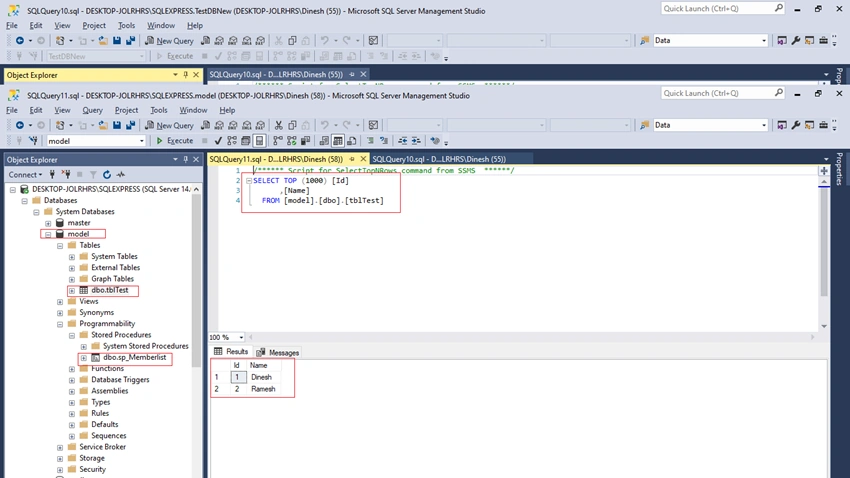Screen dimensions: 850x478
Task: Switch output to Results to File
Action: pyautogui.click(x=351, y=141)
